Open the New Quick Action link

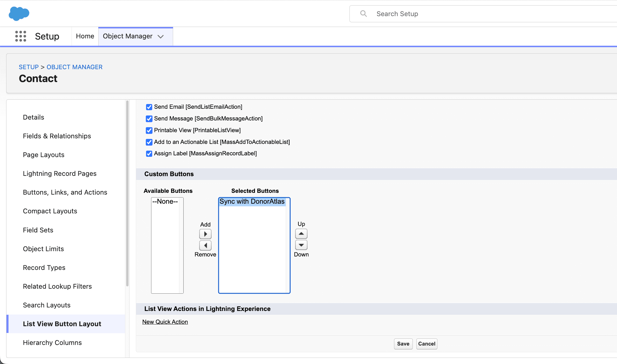point(165,322)
